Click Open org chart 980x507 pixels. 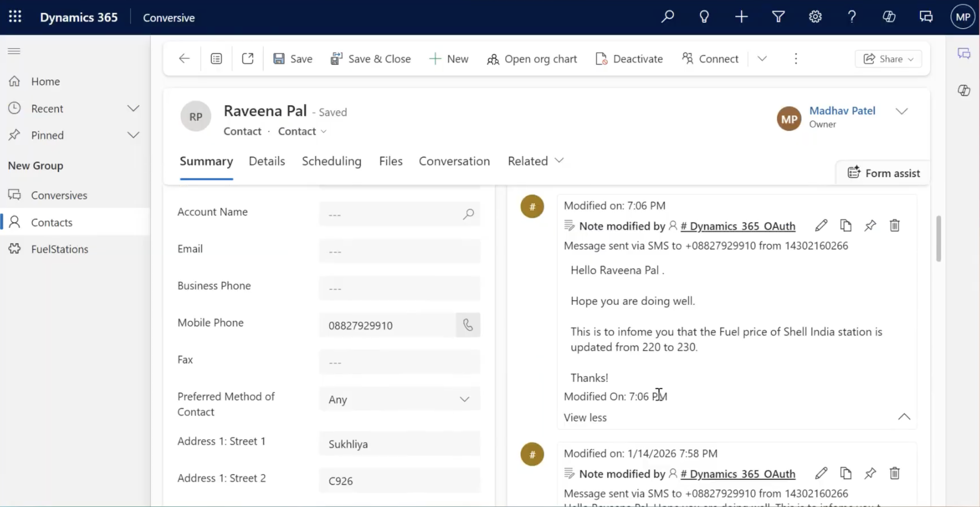pyautogui.click(x=532, y=59)
